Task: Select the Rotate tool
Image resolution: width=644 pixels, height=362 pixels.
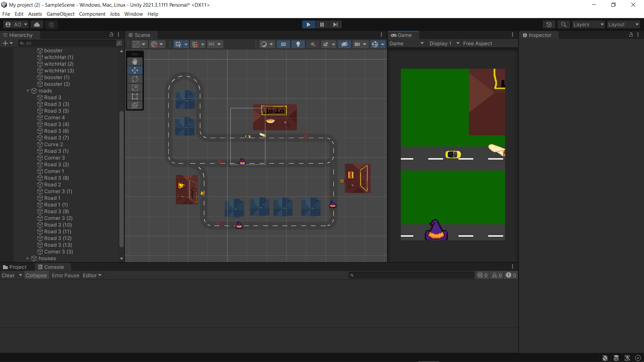Action: [135, 79]
